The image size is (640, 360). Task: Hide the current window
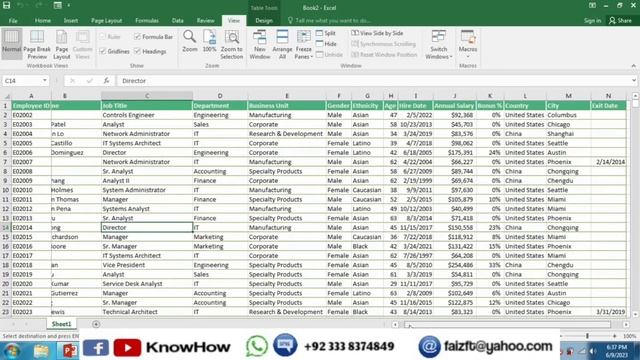tap(326, 44)
